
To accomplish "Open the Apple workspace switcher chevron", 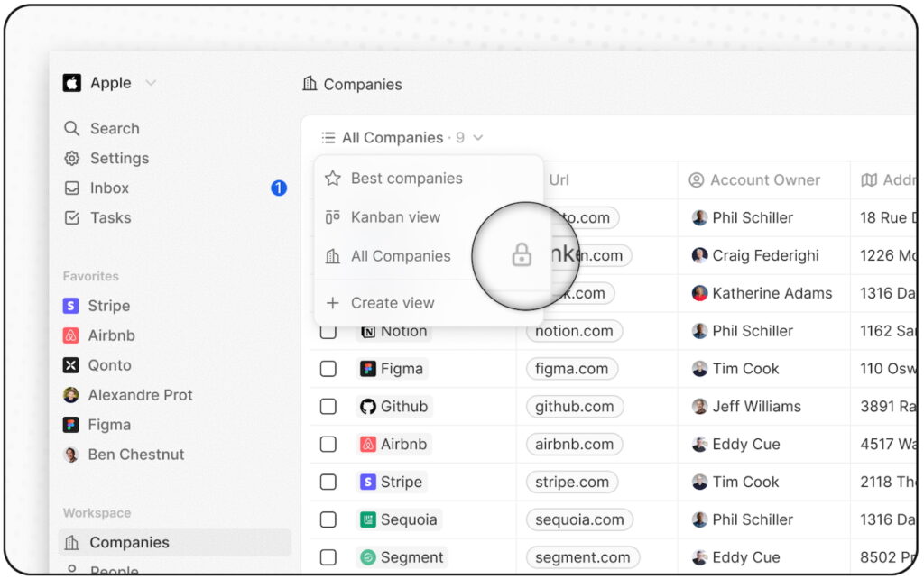I will (151, 83).
